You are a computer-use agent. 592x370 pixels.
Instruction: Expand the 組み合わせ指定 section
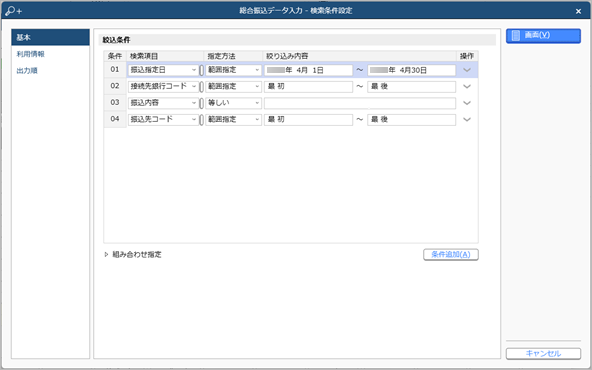(x=133, y=254)
